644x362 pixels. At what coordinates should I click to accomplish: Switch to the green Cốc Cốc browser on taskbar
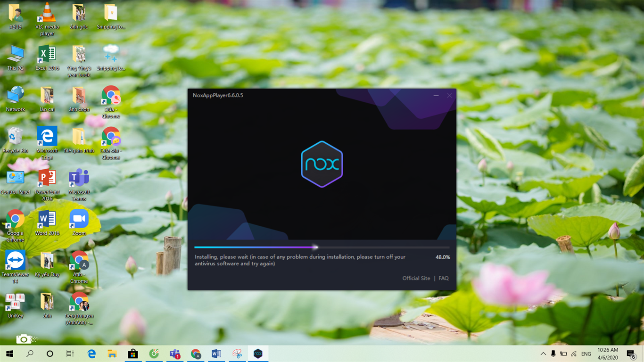pyautogui.click(x=154, y=354)
